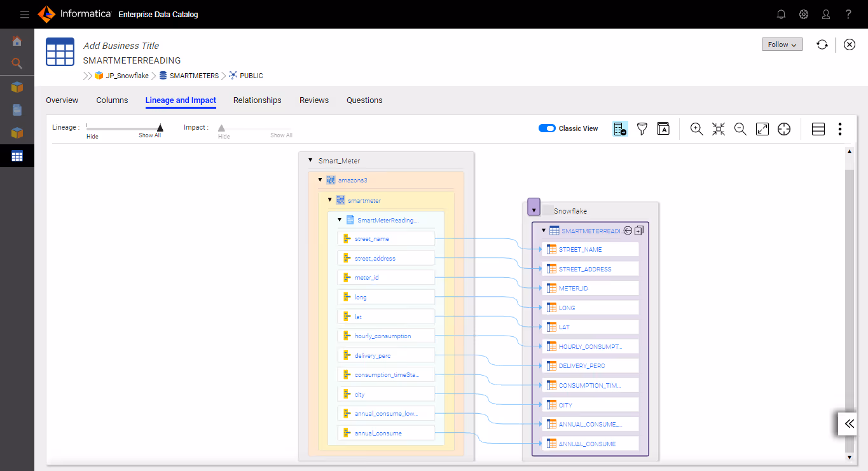The image size is (868, 471).
Task: Select the street_name source column
Action: point(386,238)
